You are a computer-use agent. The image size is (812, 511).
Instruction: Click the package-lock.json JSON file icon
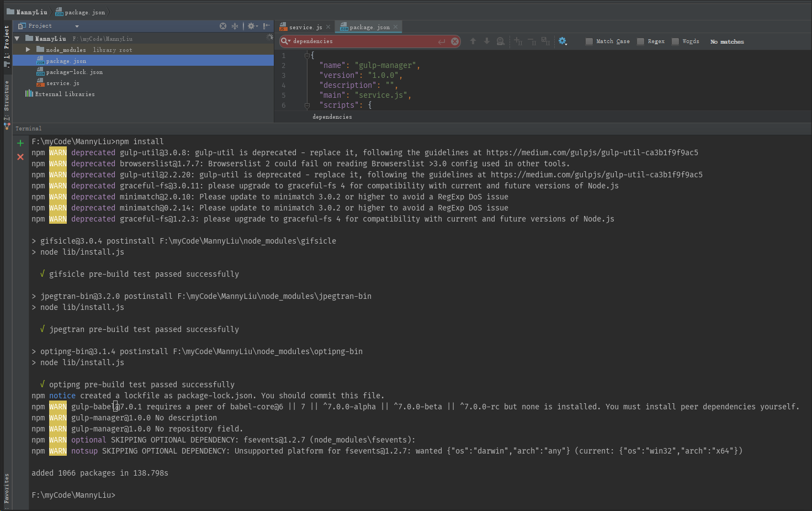coord(40,72)
